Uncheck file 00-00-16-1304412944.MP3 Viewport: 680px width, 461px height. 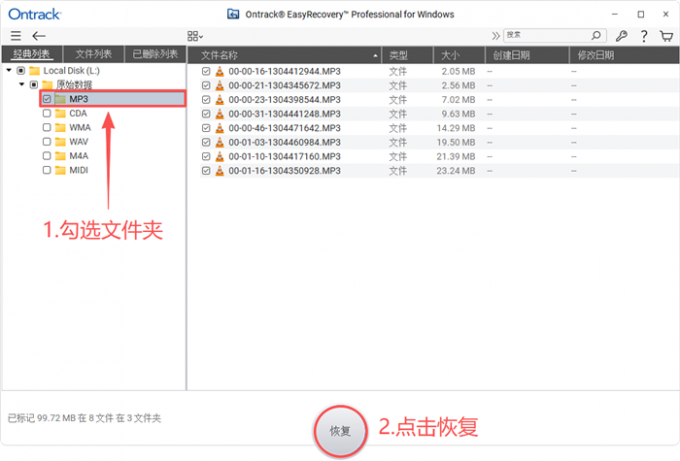click(206, 71)
